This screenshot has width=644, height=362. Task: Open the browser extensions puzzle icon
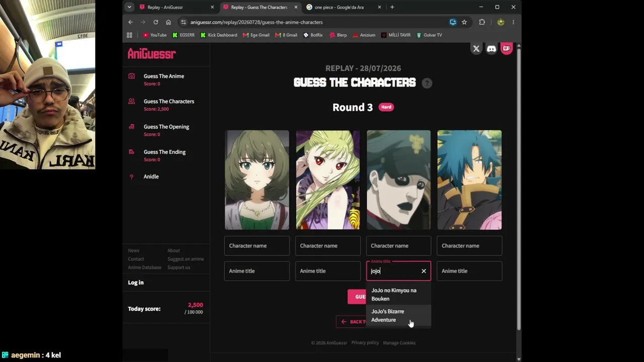pos(482,22)
